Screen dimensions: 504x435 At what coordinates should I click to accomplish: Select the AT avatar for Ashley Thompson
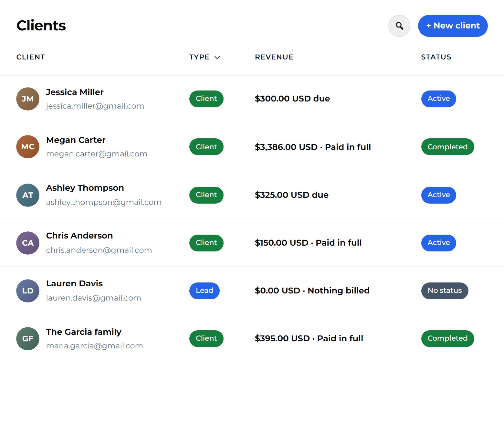[28, 195]
